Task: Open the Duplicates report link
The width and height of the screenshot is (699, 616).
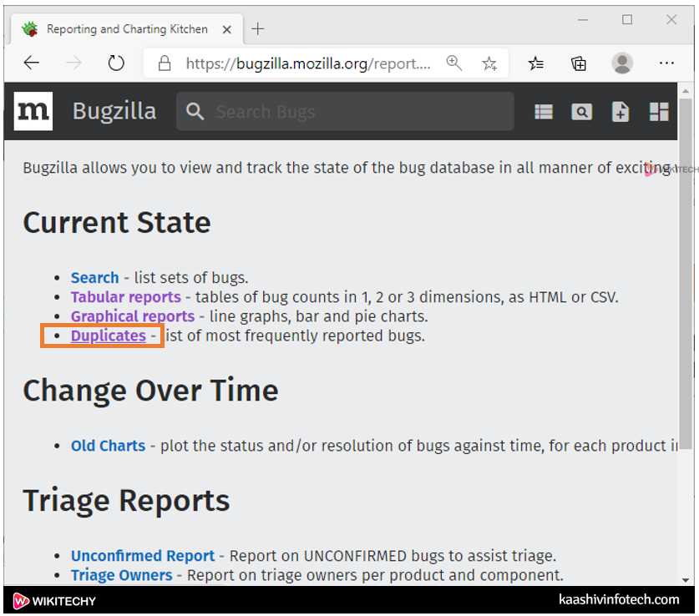Action: pyautogui.click(x=108, y=336)
